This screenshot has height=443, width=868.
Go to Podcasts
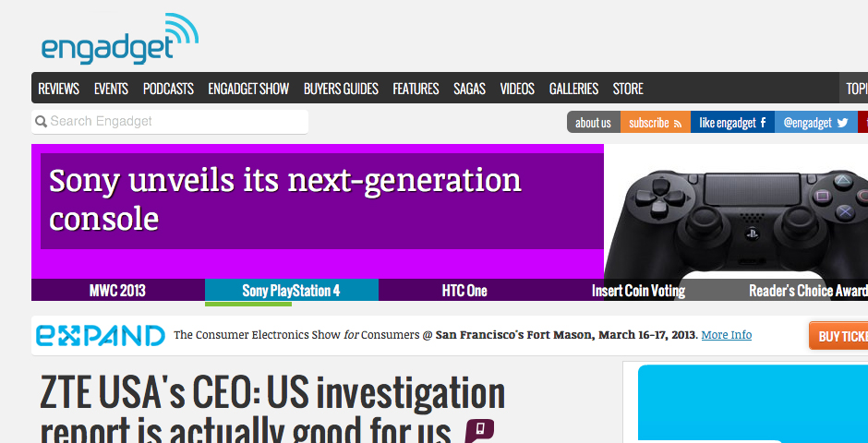click(168, 89)
